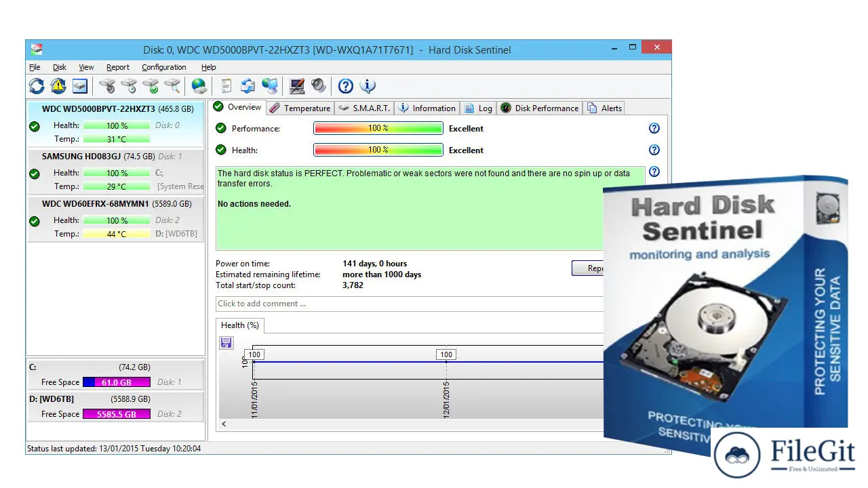Open the Help menu
The image size is (868, 488).
pyautogui.click(x=208, y=67)
